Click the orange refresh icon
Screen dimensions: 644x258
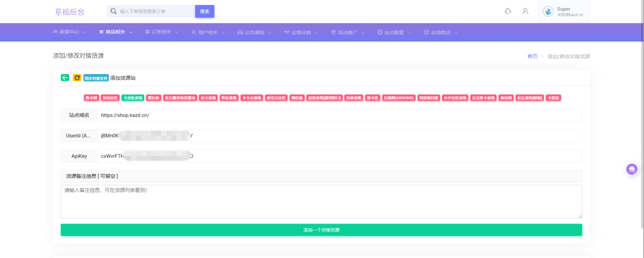(77, 78)
